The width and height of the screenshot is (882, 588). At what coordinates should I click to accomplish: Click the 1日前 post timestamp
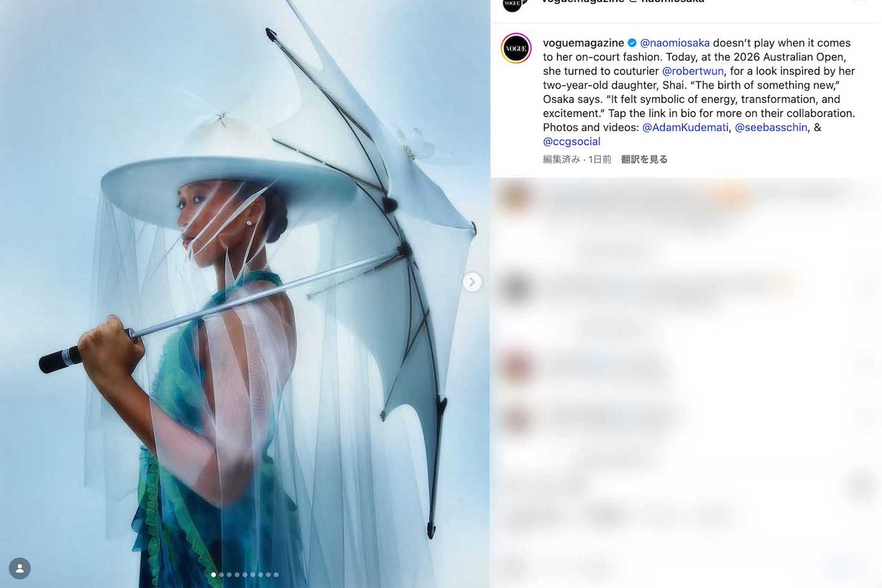coord(600,159)
